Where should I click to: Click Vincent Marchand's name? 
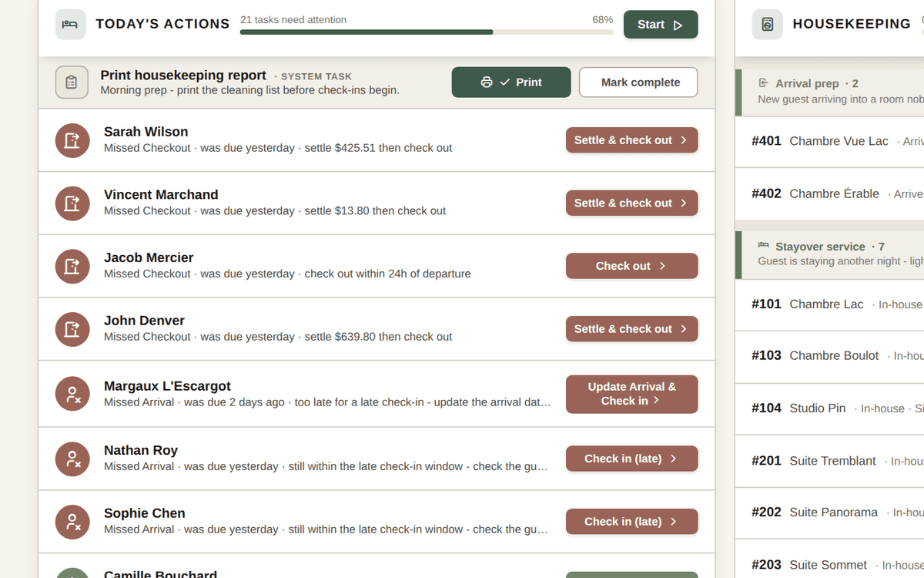pyautogui.click(x=161, y=195)
